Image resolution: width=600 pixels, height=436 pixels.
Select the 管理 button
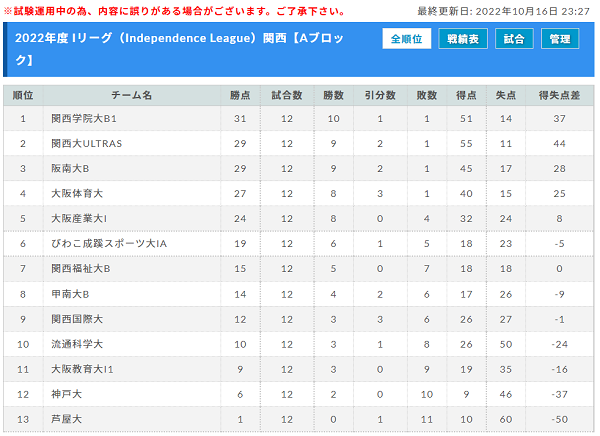coord(560,39)
